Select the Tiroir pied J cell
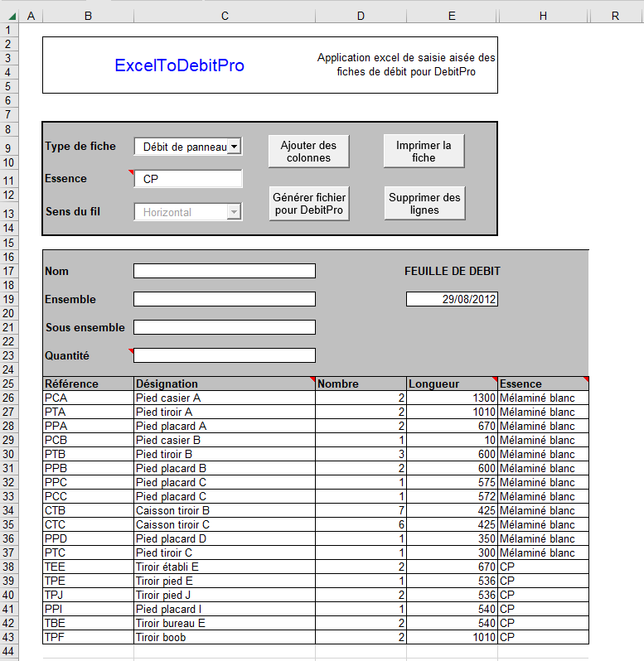The image size is (644, 661). (225, 596)
